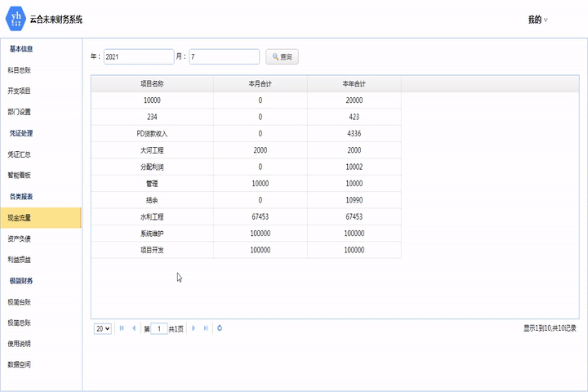Refresh the table with reload icon
The height and width of the screenshot is (392, 588).
(220, 328)
